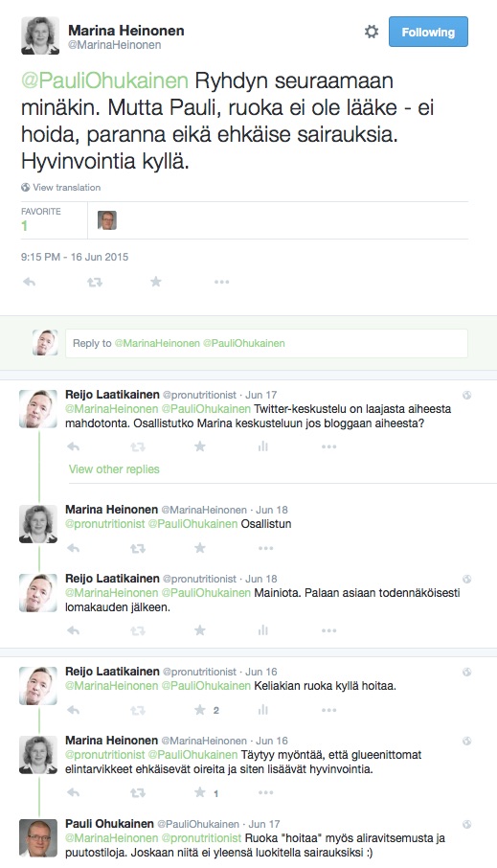Expand View other replies link
Screen dimensions: 497x868
coord(114,468)
